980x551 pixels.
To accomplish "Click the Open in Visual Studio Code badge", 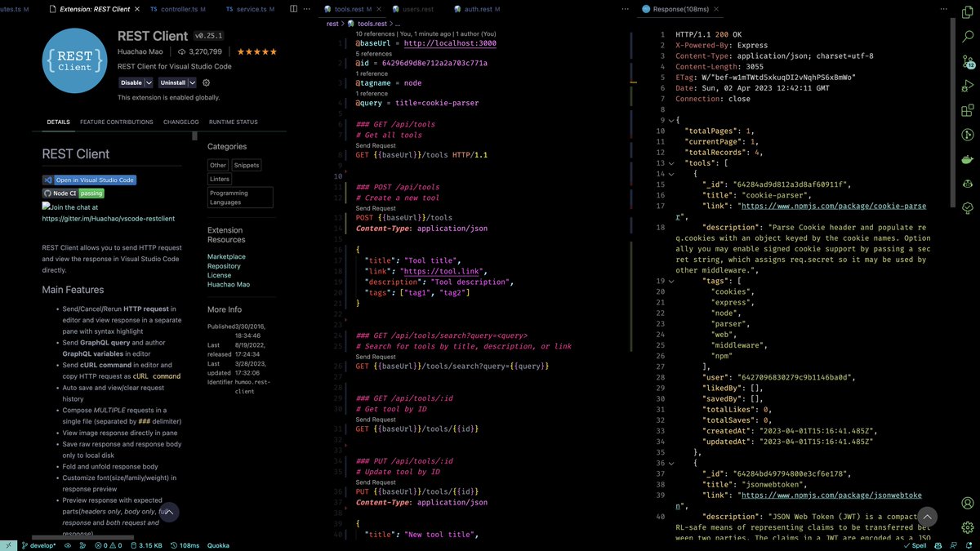I will [x=89, y=180].
